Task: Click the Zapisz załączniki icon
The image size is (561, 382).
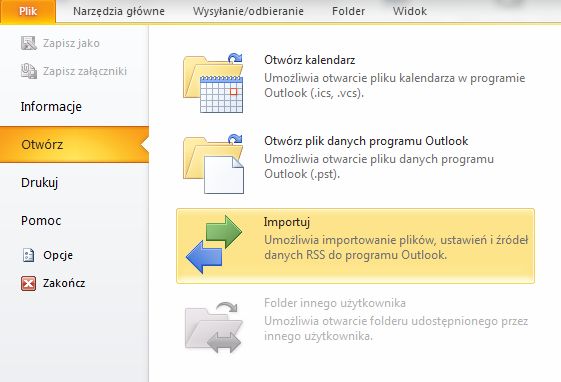Action: 29,71
